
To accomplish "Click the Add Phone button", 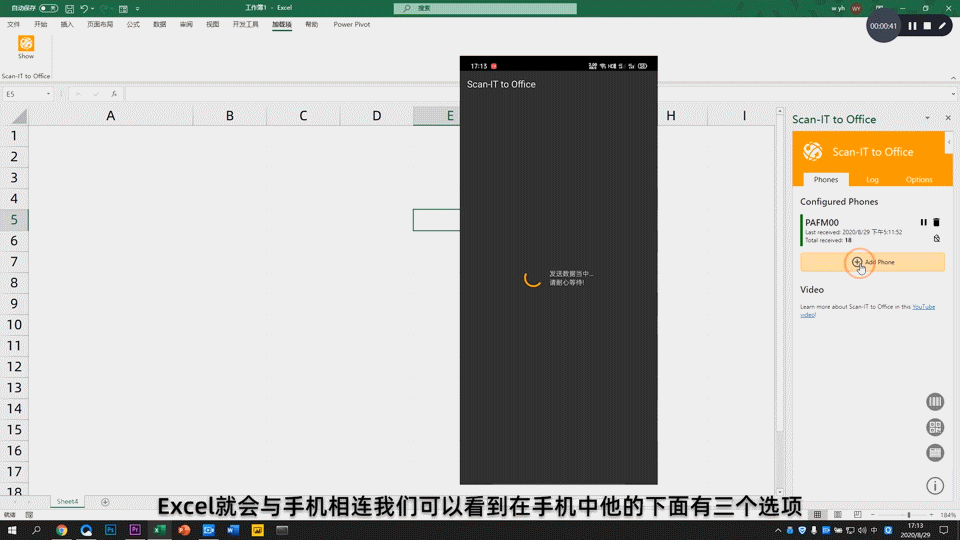I will coord(872,262).
